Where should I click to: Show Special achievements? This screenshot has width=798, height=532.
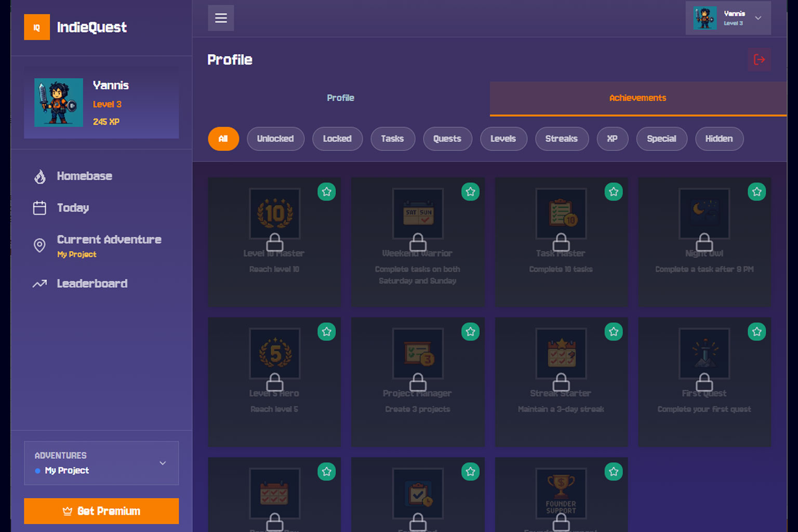click(661, 139)
